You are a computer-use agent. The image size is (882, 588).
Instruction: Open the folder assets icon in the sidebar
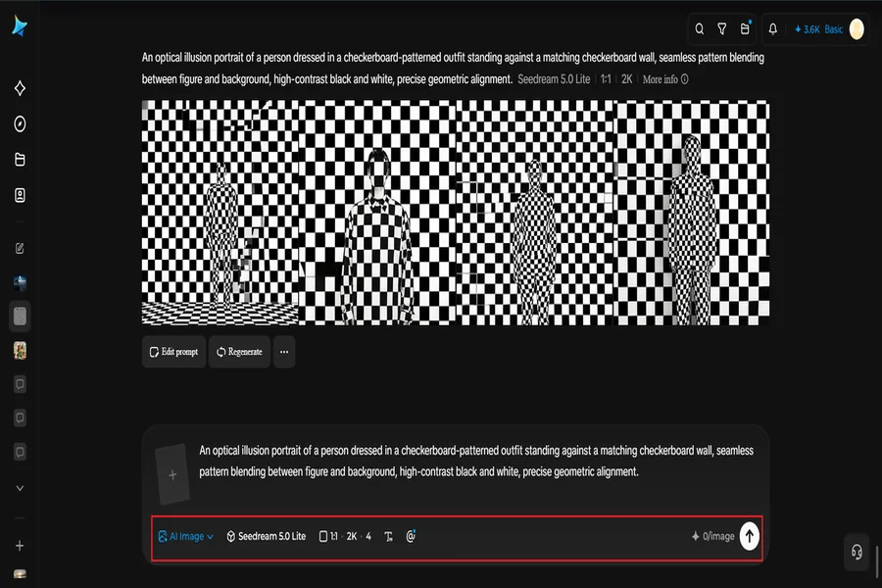point(20,160)
